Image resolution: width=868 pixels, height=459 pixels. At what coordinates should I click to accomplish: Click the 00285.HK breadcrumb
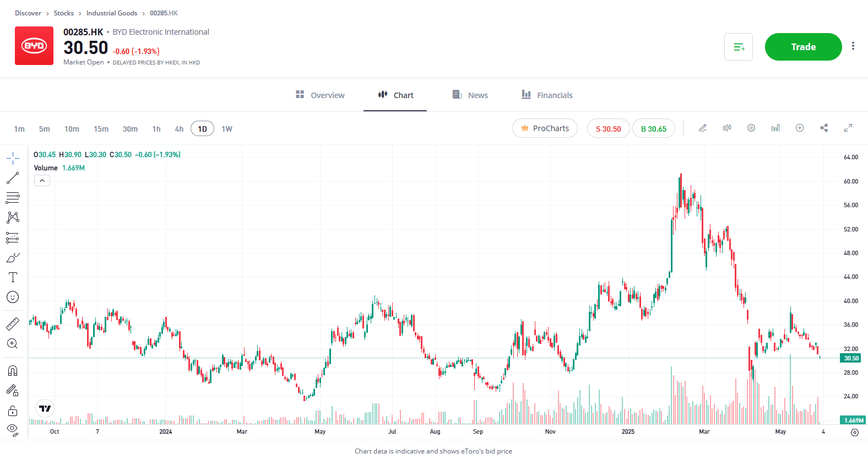pyautogui.click(x=164, y=13)
